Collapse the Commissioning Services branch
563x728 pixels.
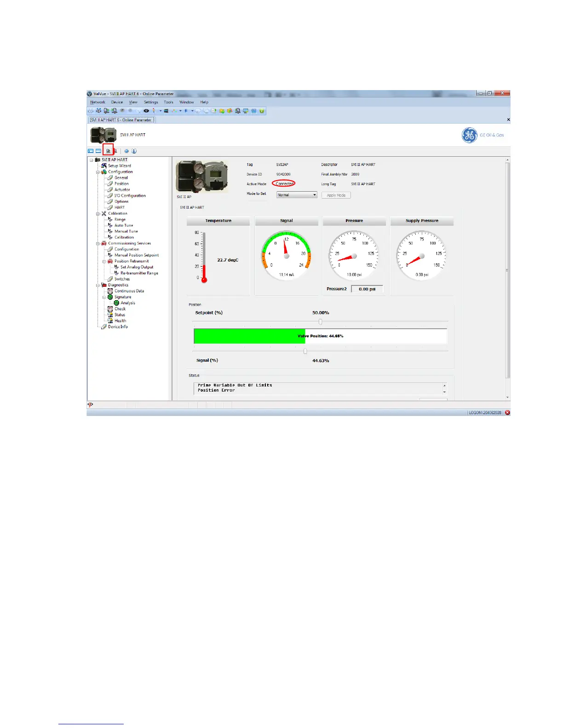[x=98, y=244]
